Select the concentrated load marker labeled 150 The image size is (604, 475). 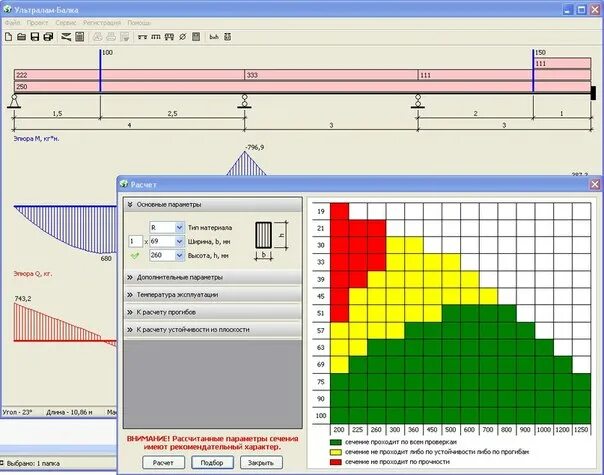[x=534, y=70]
